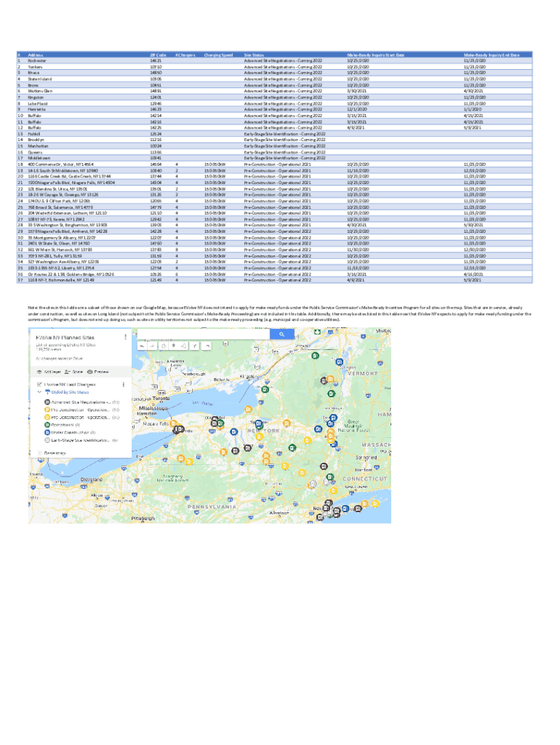This screenshot has height=745, width=560.
Task: Open the map title three-dot menu
Action: [126, 337]
